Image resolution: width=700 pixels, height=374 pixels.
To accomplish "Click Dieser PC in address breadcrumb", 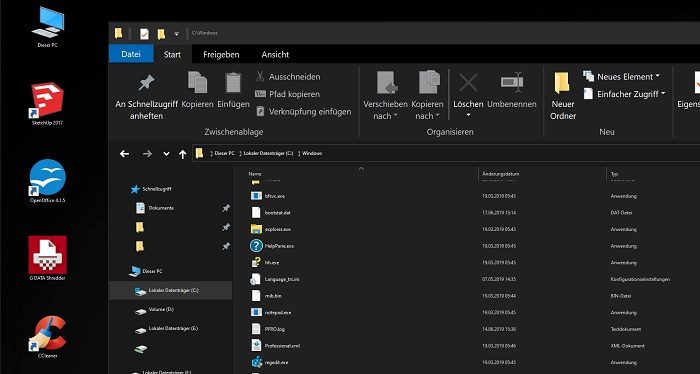I will [225, 154].
